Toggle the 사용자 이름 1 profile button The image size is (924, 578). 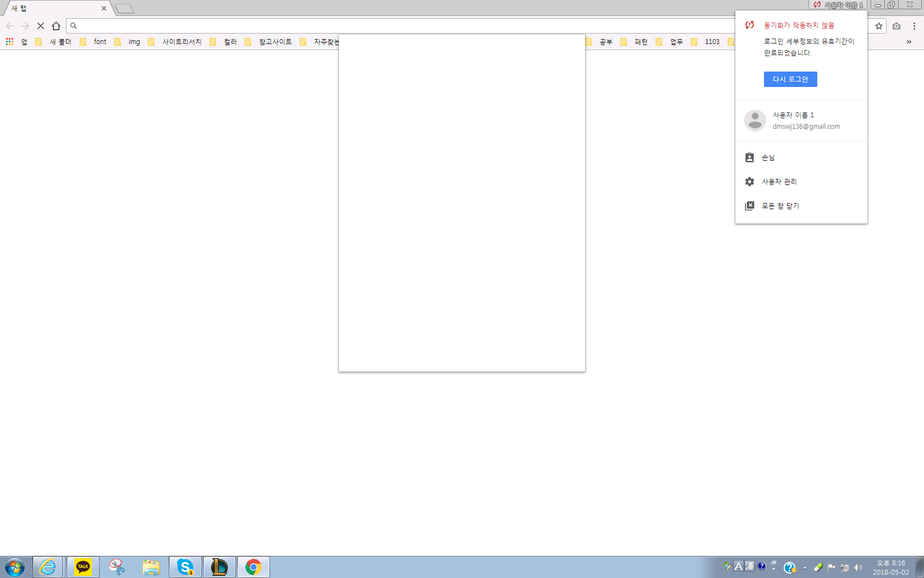click(x=838, y=5)
